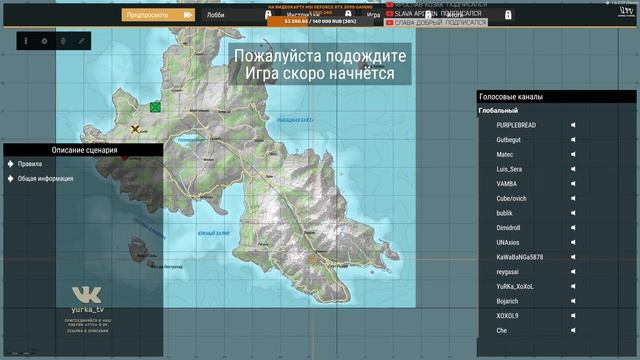
Task: Select player YuRKa_XoXoL in voice list
Action: click(x=515, y=287)
